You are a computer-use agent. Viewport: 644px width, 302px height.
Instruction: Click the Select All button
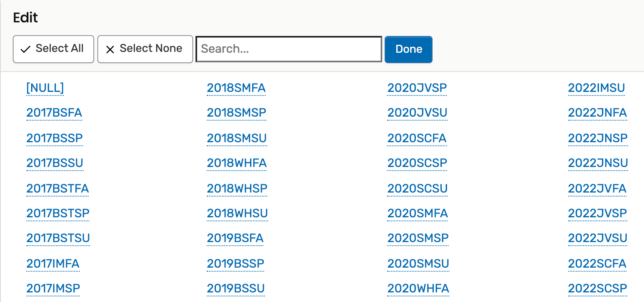(53, 49)
